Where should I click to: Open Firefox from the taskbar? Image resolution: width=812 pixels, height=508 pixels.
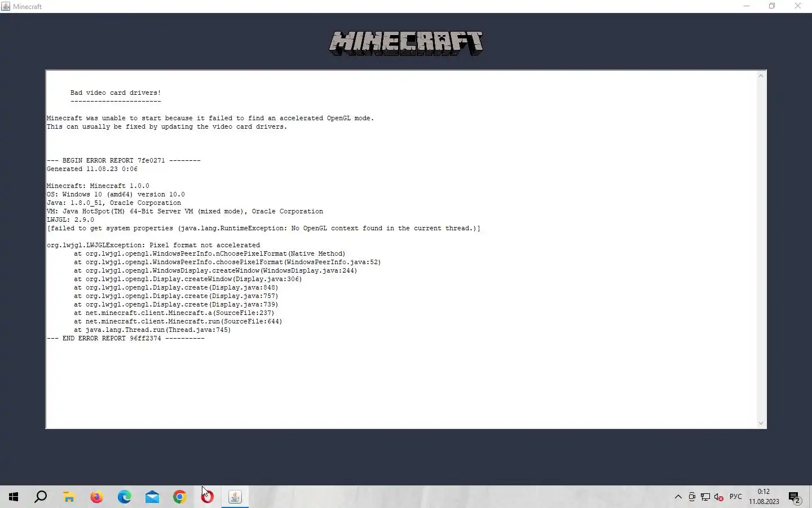(x=97, y=497)
